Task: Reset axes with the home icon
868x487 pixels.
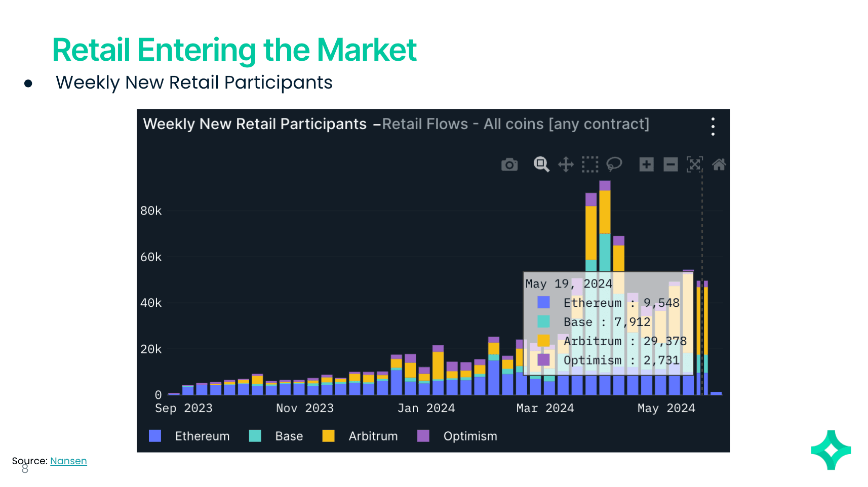Action: (x=719, y=165)
